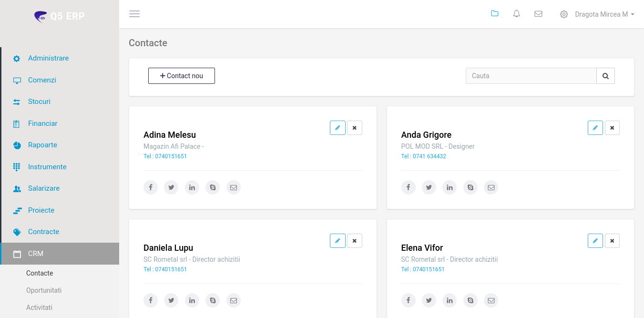The width and height of the screenshot is (644, 318).
Task: Edit Adina Melesu contact with pencil icon
Action: 337,128
